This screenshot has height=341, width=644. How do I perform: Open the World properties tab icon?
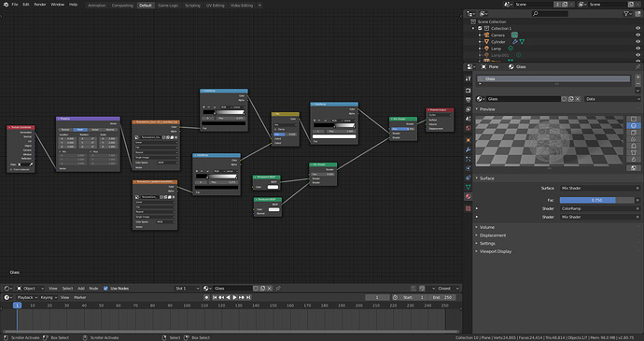coord(468,128)
